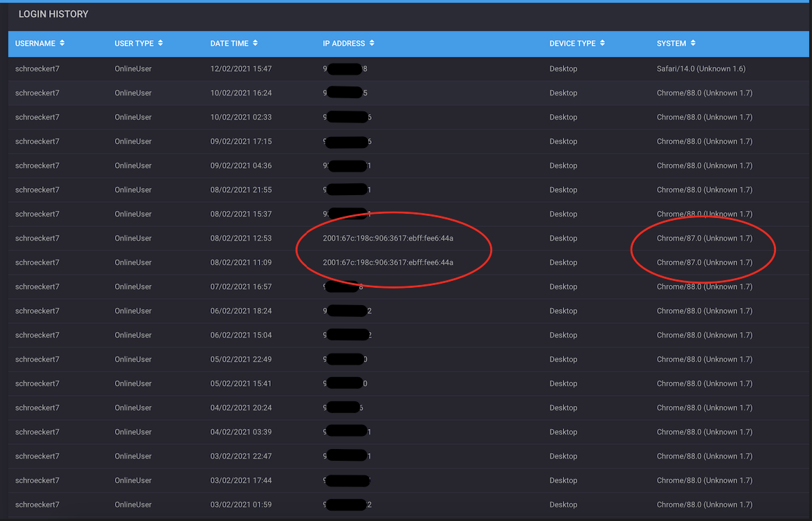Viewport: 812px width, 521px height.
Task: Click the date 12/02/2021 15:47
Action: [x=241, y=68]
